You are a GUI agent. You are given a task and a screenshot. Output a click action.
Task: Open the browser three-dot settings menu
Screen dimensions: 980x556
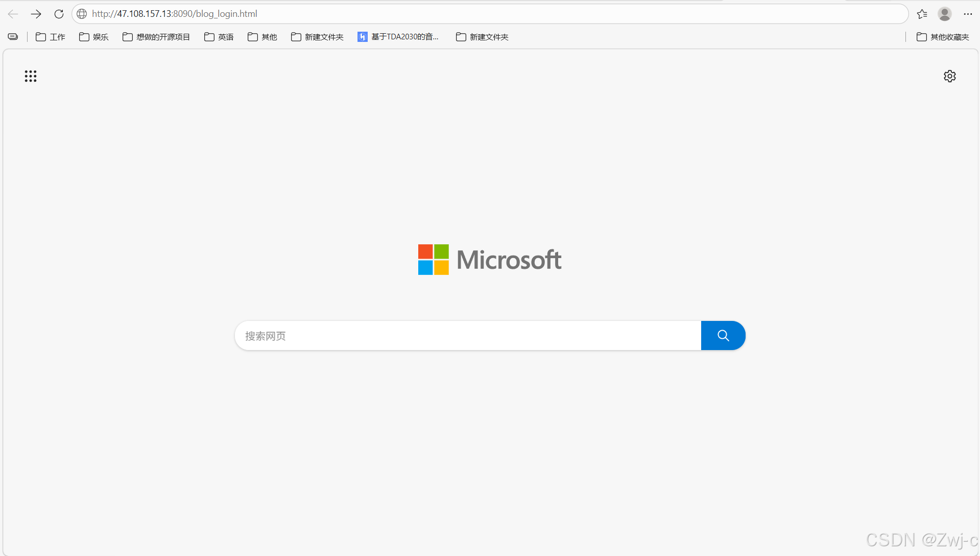point(968,14)
